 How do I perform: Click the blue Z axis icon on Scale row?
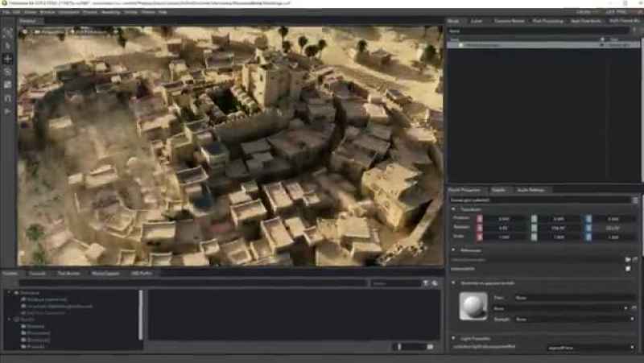coord(588,237)
